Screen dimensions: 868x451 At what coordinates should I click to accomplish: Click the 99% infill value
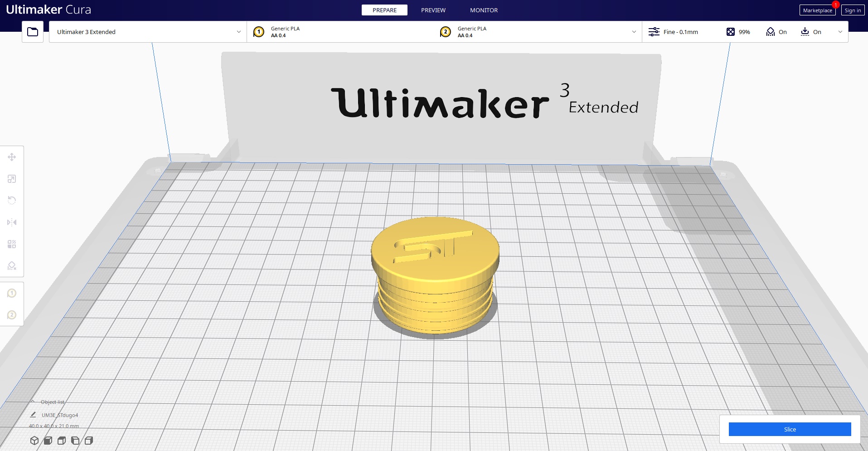coord(744,32)
